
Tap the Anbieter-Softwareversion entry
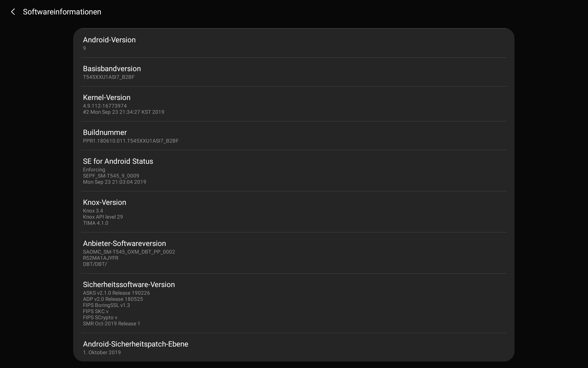click(x=294, y=253)
